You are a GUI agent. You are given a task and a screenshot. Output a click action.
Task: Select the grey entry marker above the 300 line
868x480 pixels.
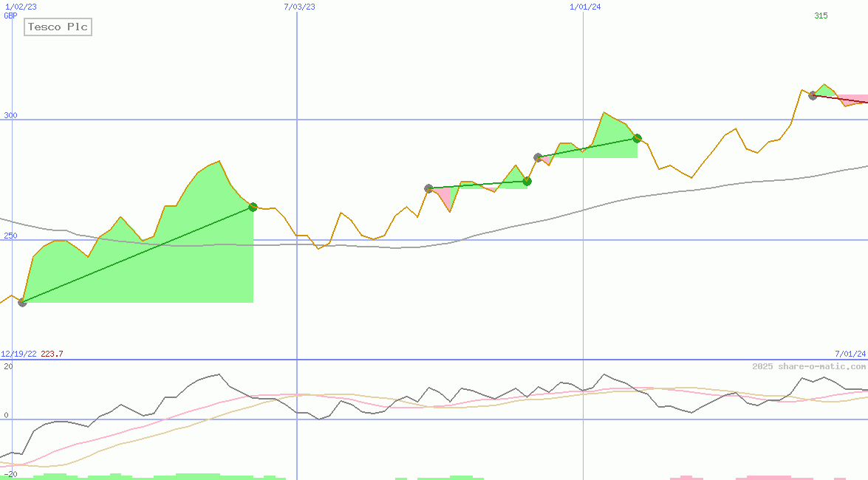[x=813, y=95]
